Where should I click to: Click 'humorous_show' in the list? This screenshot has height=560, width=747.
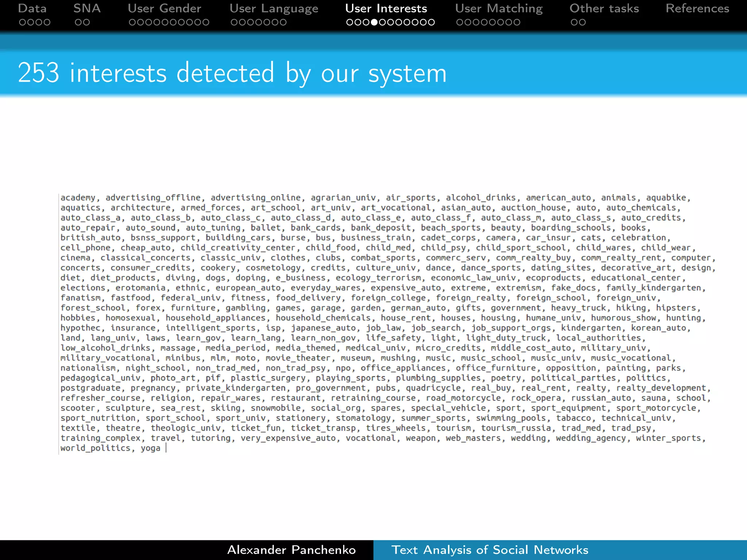[x=623, y=318]
